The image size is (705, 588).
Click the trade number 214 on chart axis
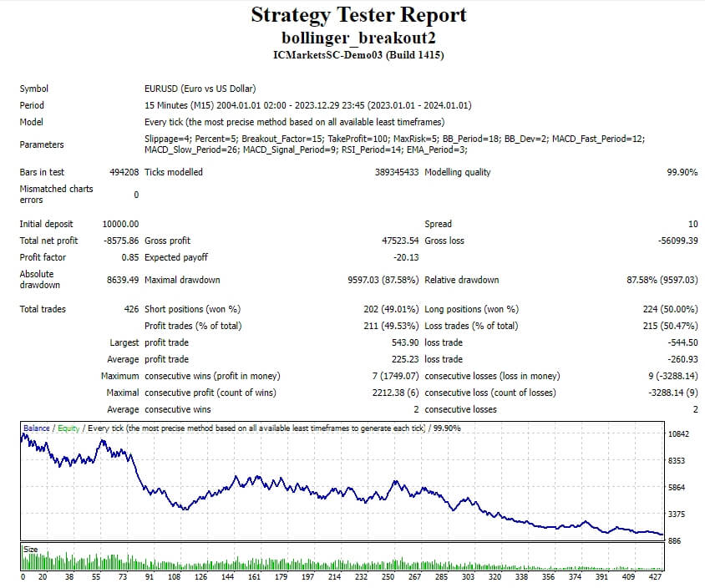[x=334, y=577]
